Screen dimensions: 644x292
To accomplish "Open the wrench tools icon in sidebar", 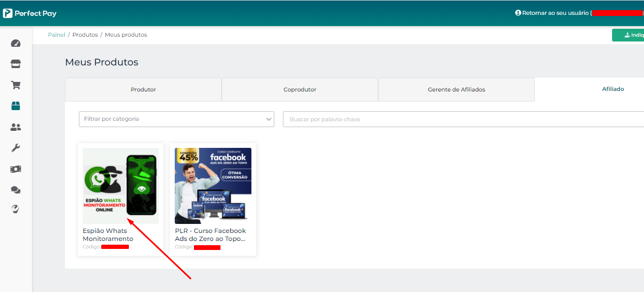I will coord(15,148).
